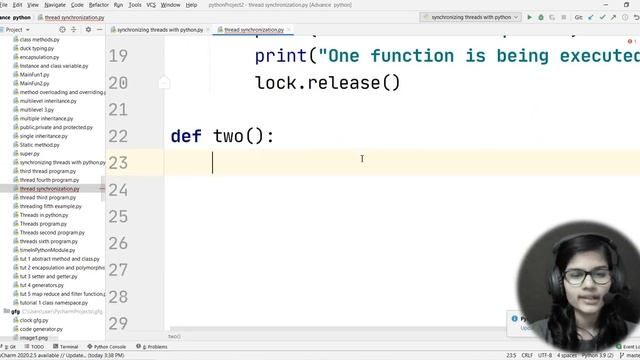Open third thread program.py file

[x=48, y=171]
